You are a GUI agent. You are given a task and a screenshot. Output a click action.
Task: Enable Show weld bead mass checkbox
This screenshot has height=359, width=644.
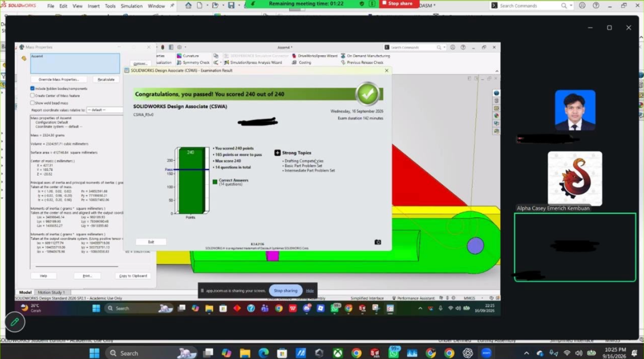click(x=32, y=103)
